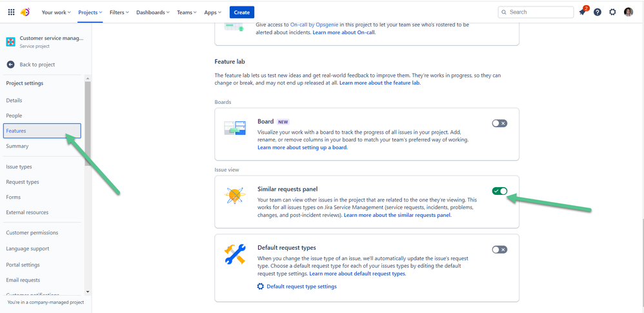
Task: Expand the Apps dropdown
Action: point(213,12)
